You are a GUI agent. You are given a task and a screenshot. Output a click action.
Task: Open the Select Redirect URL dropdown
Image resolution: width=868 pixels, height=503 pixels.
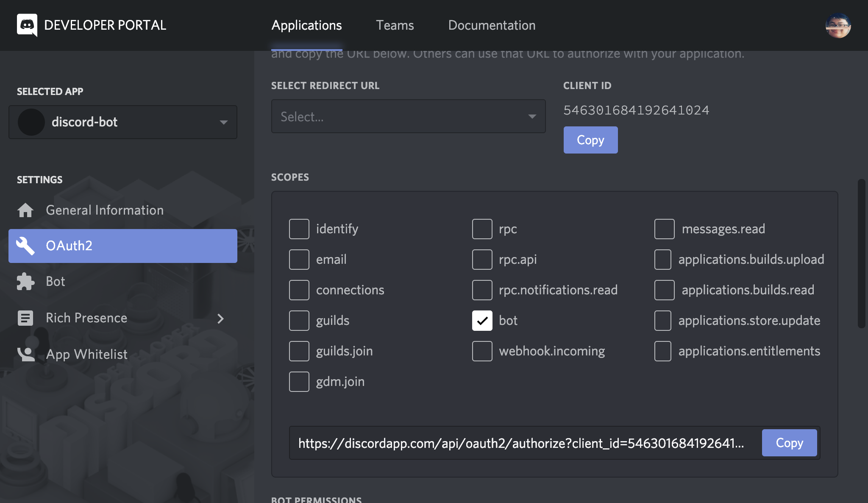(x=409, y=116)
